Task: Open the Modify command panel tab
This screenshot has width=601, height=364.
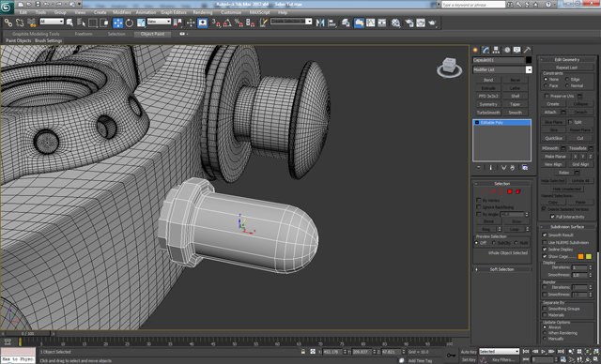Action: (486, 50)
